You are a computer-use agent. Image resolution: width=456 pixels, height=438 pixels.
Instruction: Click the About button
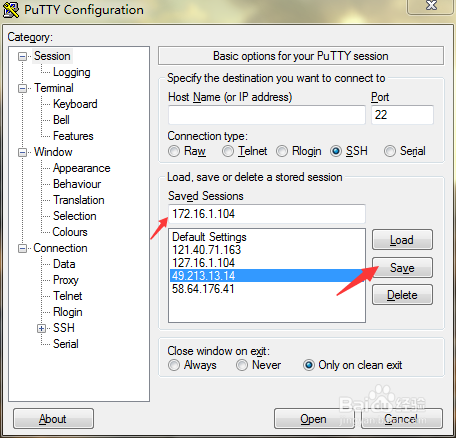(53, 419)
